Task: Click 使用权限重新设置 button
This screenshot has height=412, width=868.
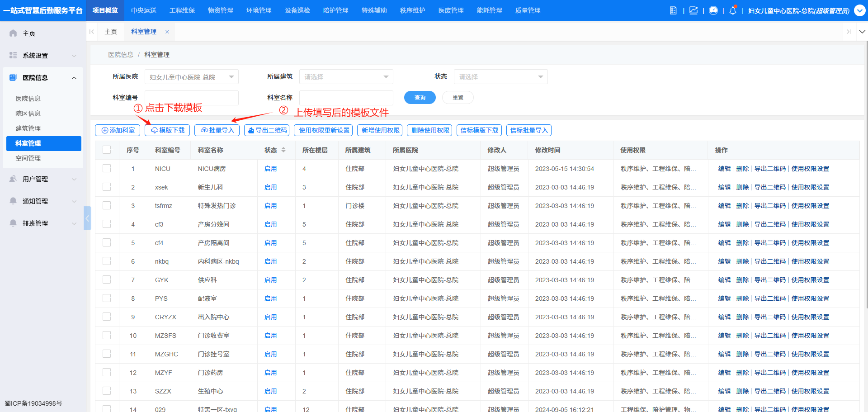Action: point(324,130)
